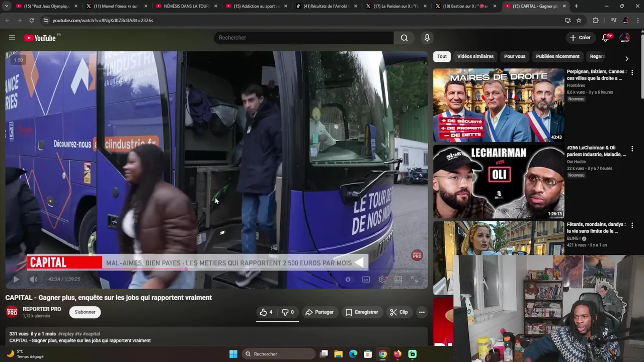Share the video with Partager

coord(319,312)
